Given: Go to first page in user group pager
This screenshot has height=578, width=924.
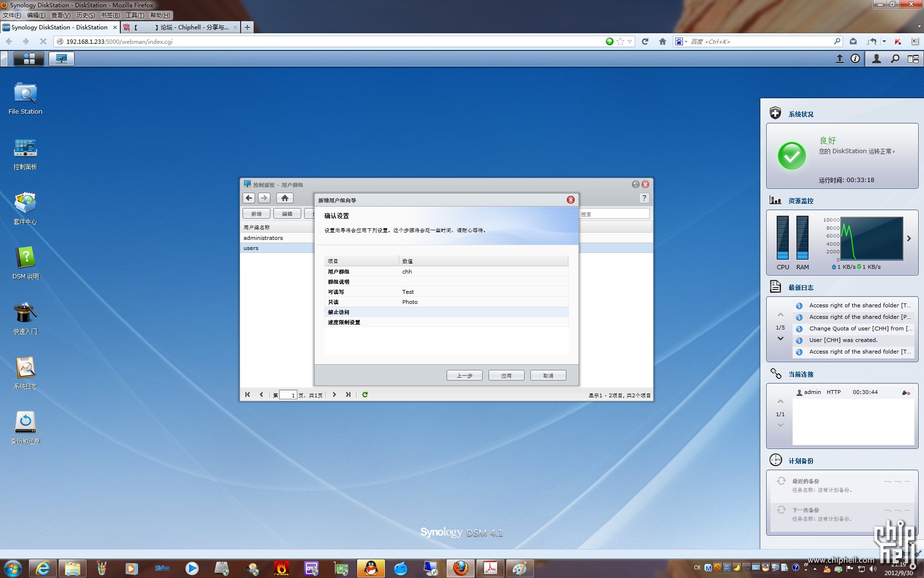Looking at the screenshot, I should pos(247,394).
